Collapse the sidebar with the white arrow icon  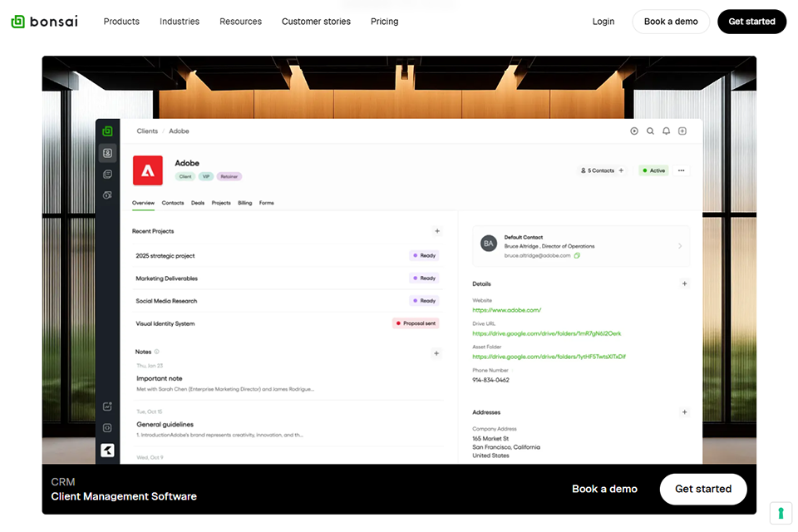(x=107, y=450)
